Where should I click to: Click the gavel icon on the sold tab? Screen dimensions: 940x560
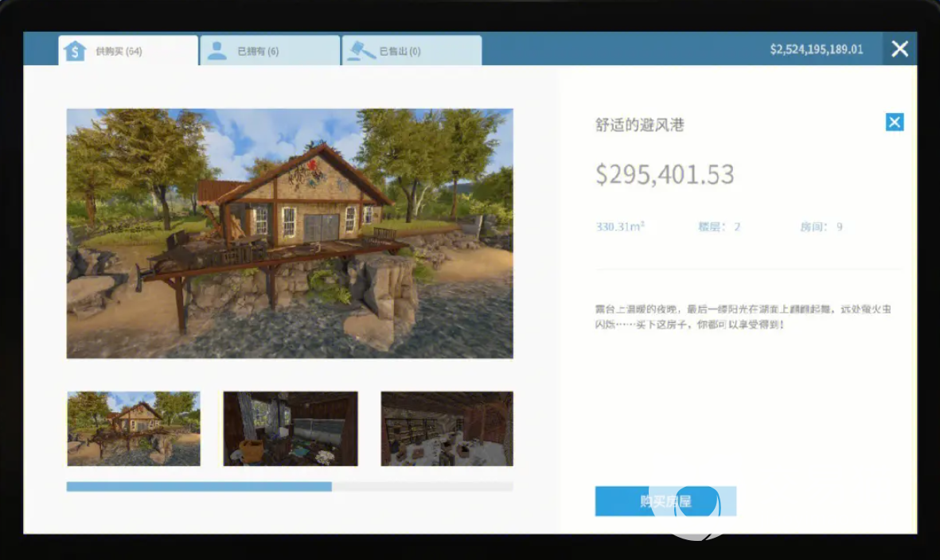(x=358, y=51)
